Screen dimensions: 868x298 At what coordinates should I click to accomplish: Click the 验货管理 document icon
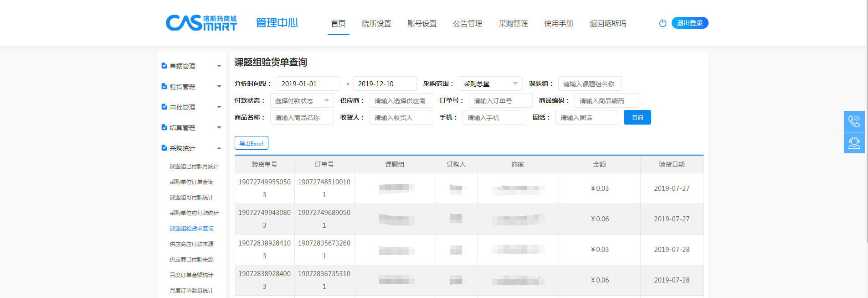pos(164,86)
